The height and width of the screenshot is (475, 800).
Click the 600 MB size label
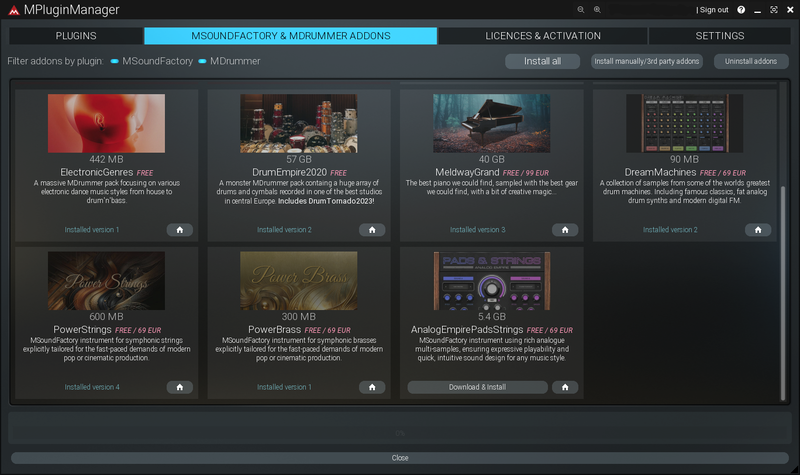pyautogui.click(x=106, y=316)
